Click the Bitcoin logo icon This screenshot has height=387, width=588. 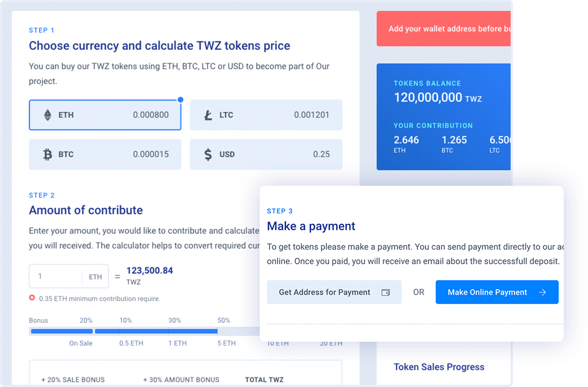click(48, 154)
